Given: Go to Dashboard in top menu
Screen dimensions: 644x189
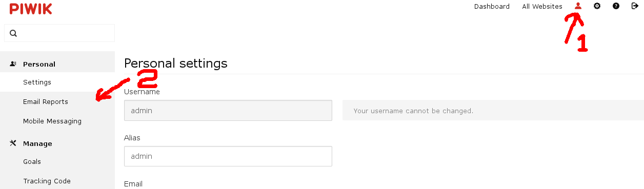Looking at the screenshot, I should pyautogui.click(x=492, y=7).
